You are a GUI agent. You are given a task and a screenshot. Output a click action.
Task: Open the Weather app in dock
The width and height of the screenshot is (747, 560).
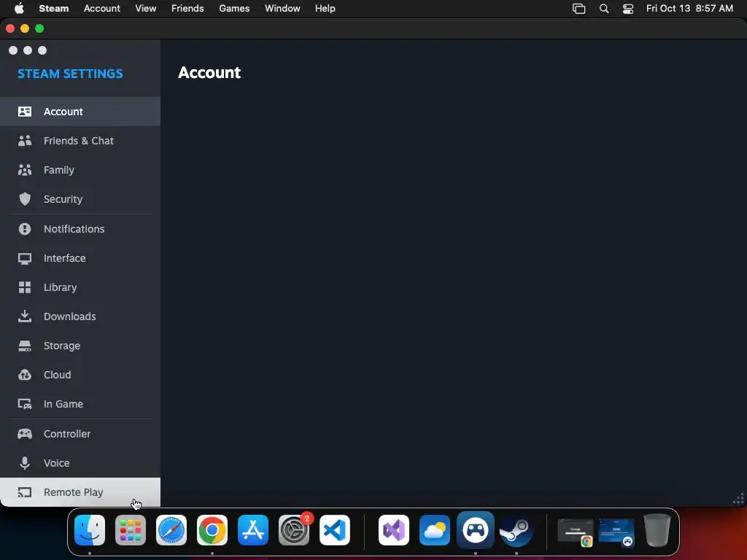pos(435,530)
